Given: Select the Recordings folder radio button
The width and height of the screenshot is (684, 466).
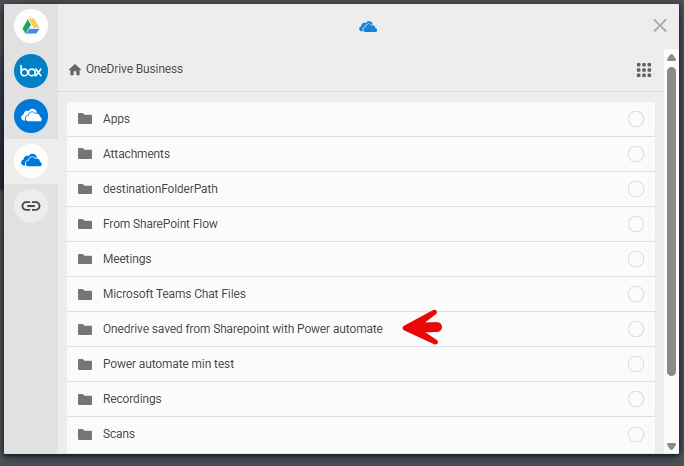Looking at the screenshot, I should coord(636,399).
